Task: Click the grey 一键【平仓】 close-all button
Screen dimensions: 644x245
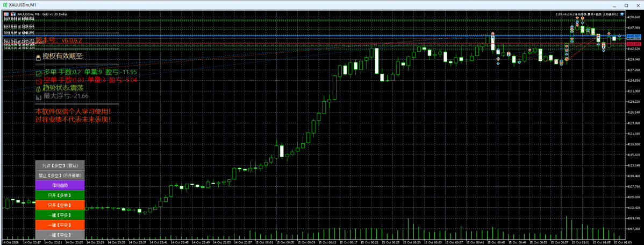Action: [60, 235]
